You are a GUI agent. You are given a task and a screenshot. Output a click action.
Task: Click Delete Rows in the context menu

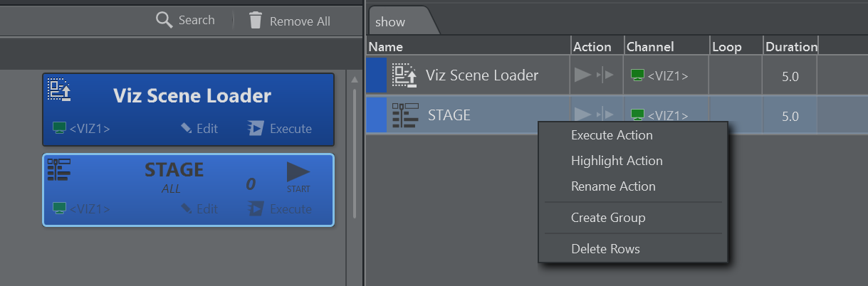pyautogui.click(x=605, y=249)
